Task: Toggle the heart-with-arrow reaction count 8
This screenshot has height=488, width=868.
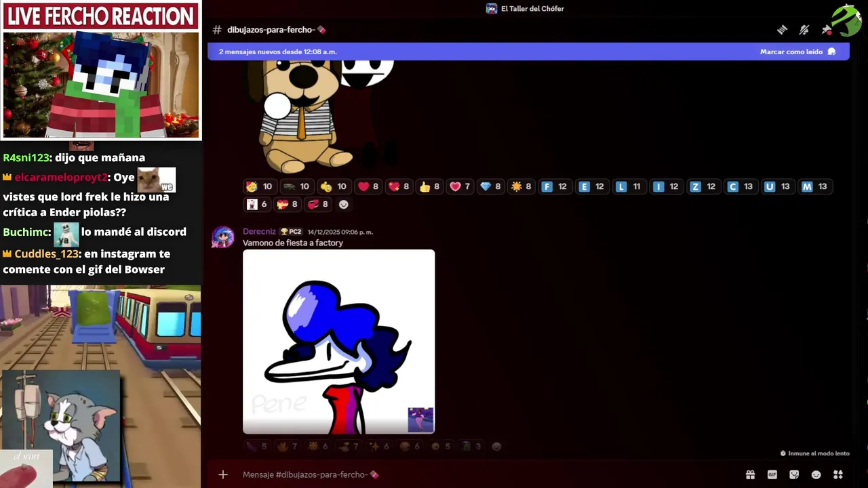Action: [318, 204]
